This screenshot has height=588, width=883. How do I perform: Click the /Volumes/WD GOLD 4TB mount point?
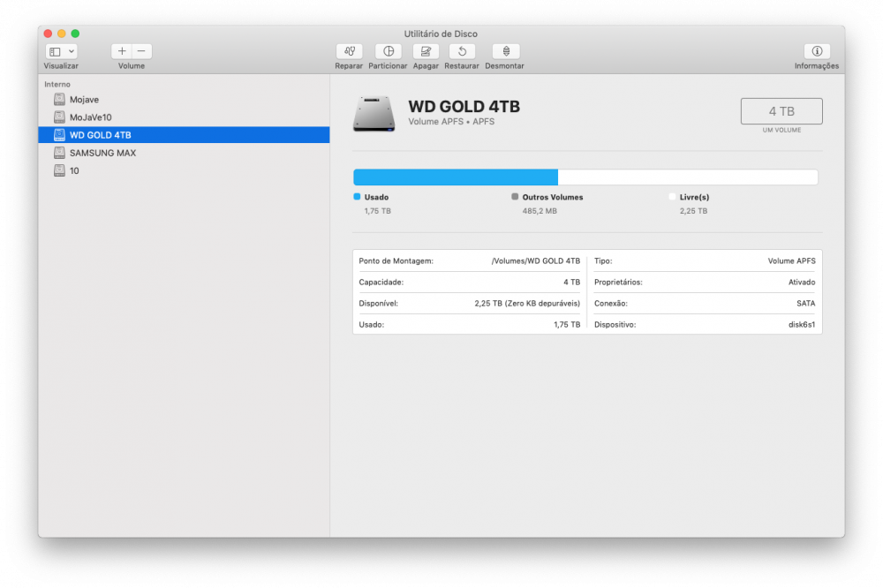click(x=536, y=260)
